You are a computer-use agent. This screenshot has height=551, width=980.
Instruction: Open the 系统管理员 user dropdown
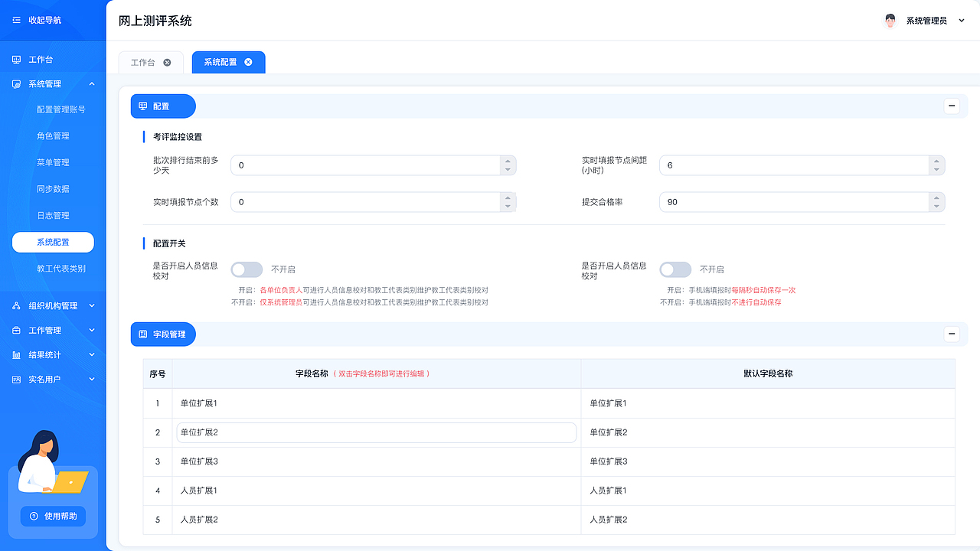(x=962, y=21)
